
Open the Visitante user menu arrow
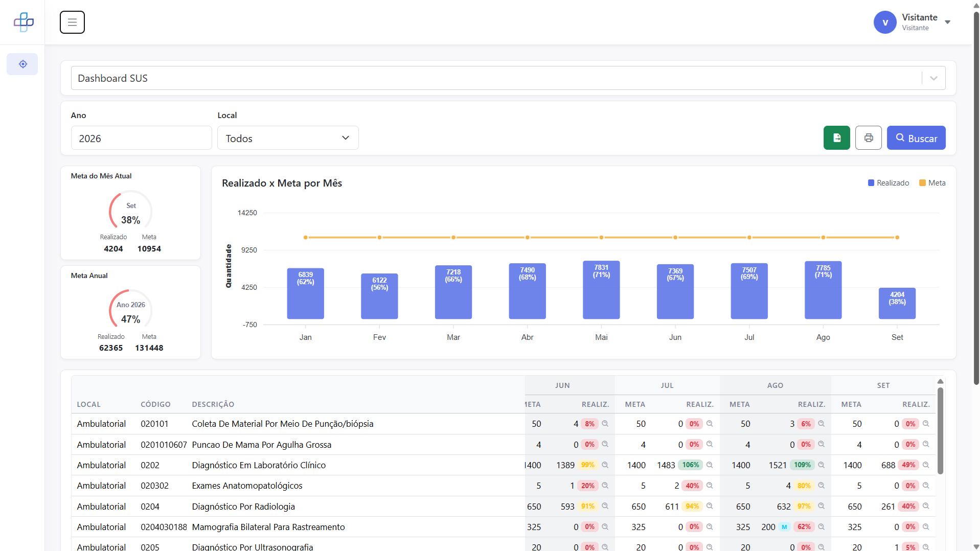click(947, 22)
